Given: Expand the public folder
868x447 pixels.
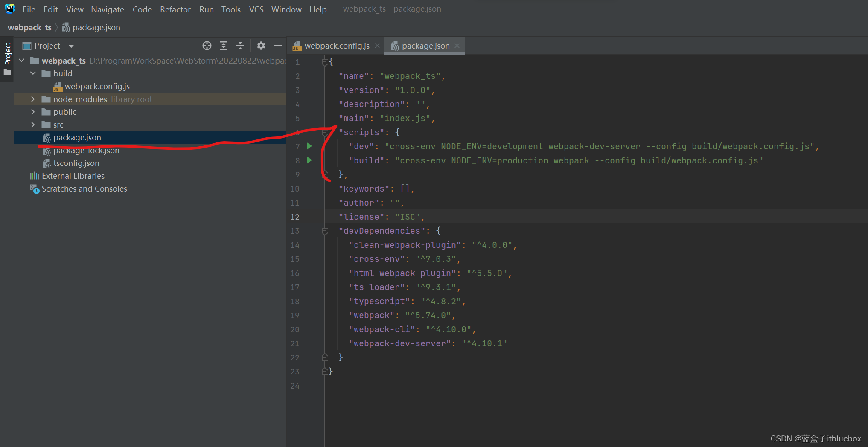Looking at the screenshot, I should 33,112.
